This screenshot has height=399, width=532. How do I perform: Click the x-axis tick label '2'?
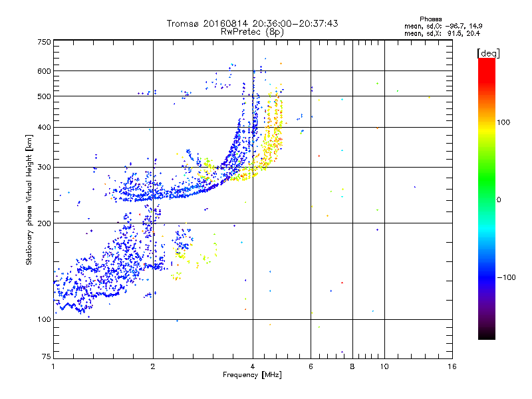point(153,366)
